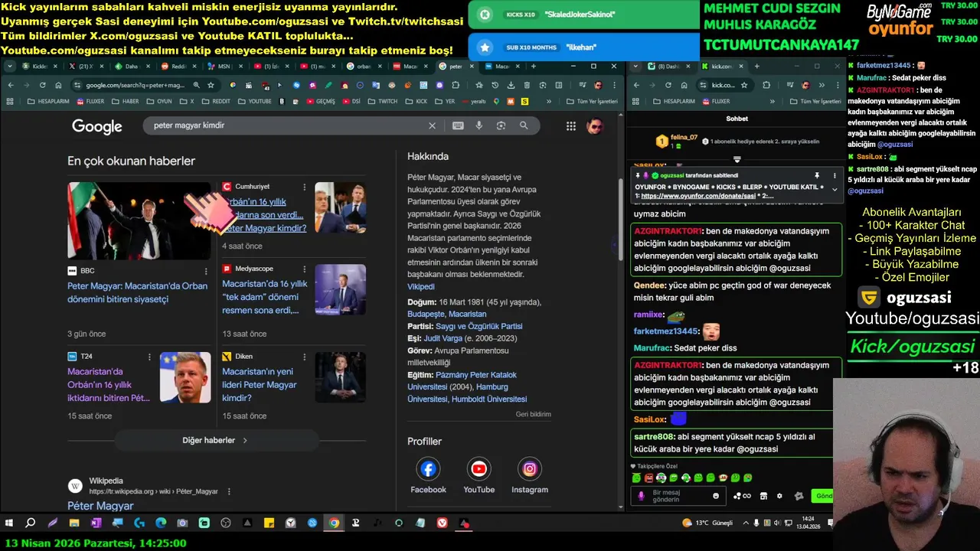Click the Google search input field
The height and width of the screenshot is (551, 980).
click(x=287, y=126)
